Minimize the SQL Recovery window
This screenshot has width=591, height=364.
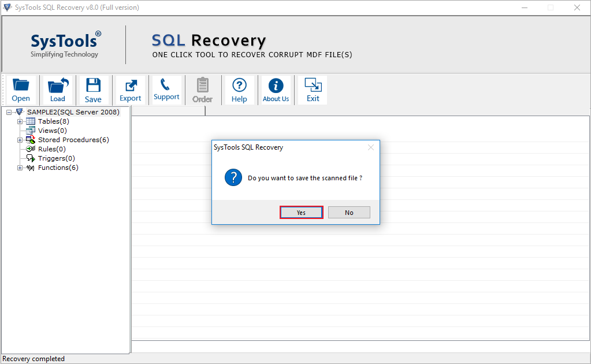(x=525, y=8)
